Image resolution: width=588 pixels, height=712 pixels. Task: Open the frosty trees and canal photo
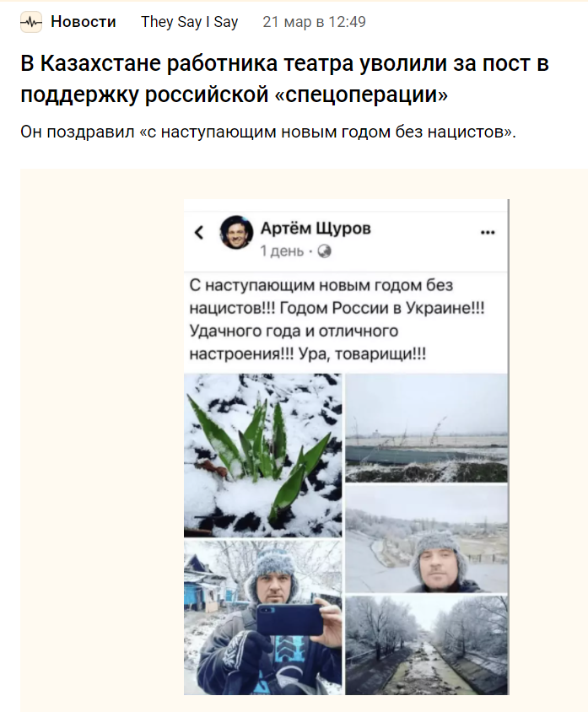tap(426, 645)
